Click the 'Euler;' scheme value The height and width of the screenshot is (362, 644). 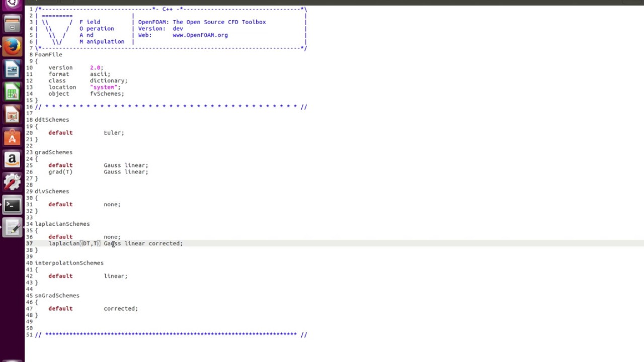tap(114, 133)
